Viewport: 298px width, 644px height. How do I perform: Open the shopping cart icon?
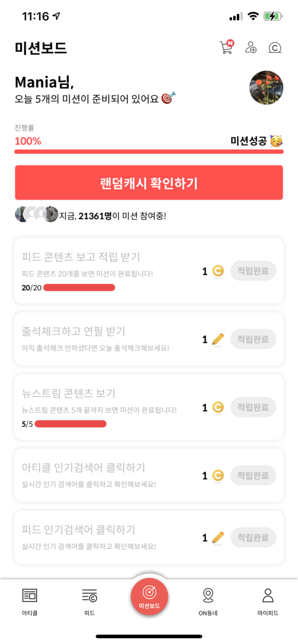pos(226,47)
